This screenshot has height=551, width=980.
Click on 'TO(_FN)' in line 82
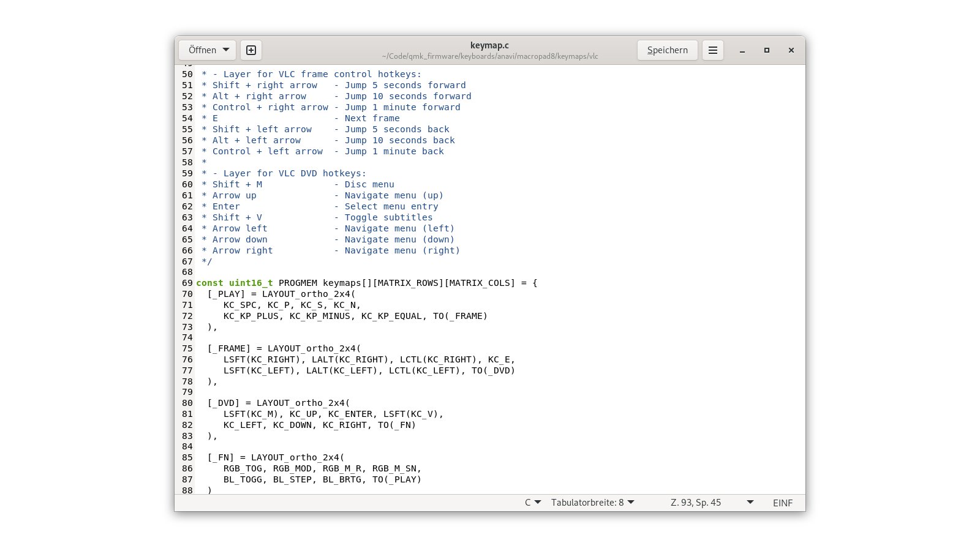(x=397, y=425)
